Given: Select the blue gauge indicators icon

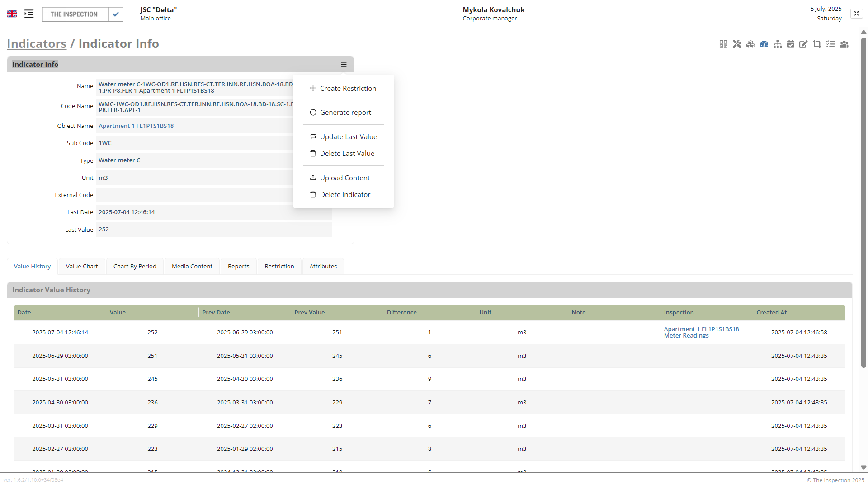Looking at the screenshot, I should tap(764, 44).
